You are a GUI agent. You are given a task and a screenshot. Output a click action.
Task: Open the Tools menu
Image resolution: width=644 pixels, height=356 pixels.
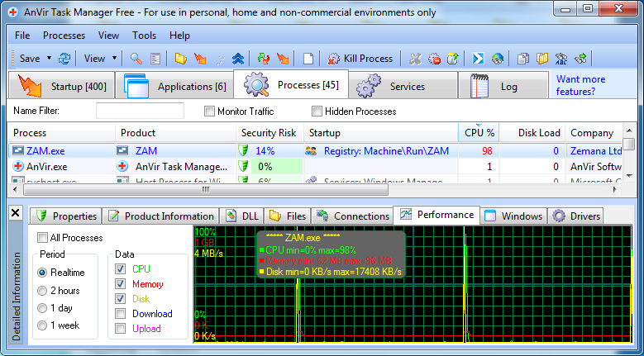coord(144,36)
